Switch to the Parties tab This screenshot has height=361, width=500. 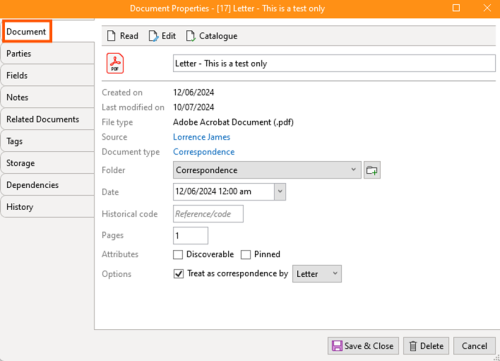pyautogui.click(x=47, y=53)
